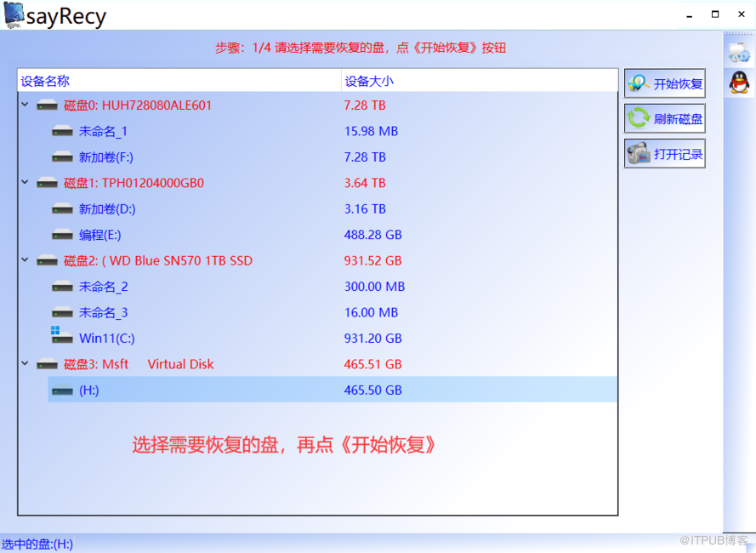The width and height of the screenshot is (756, 553).
Task: Select disk 磁盘2: WD Blue SN570 1TB SSD
Action: (158, 261)
